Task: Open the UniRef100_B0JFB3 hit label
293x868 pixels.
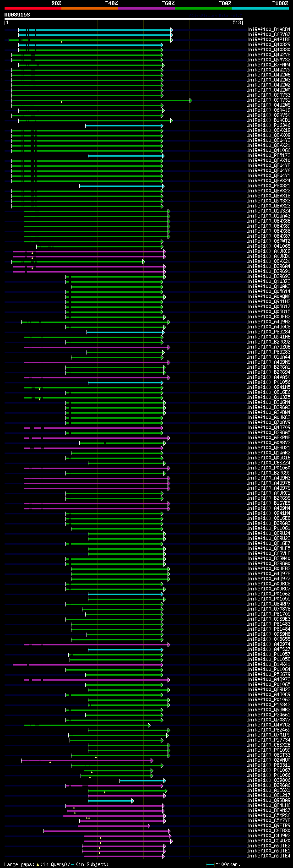Action: point(268,569)
